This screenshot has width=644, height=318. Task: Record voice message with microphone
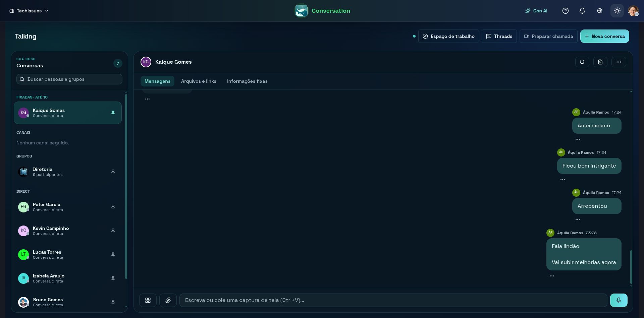point(619,300)
